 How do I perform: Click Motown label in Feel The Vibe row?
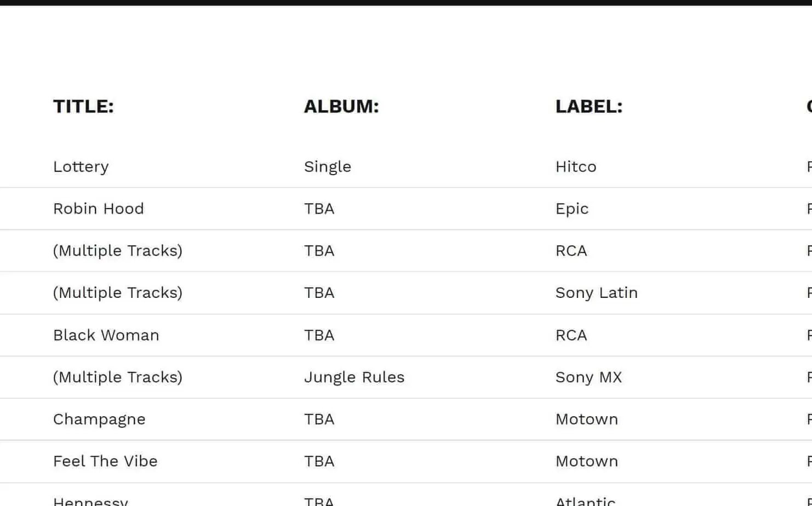[x=587, y=461]
